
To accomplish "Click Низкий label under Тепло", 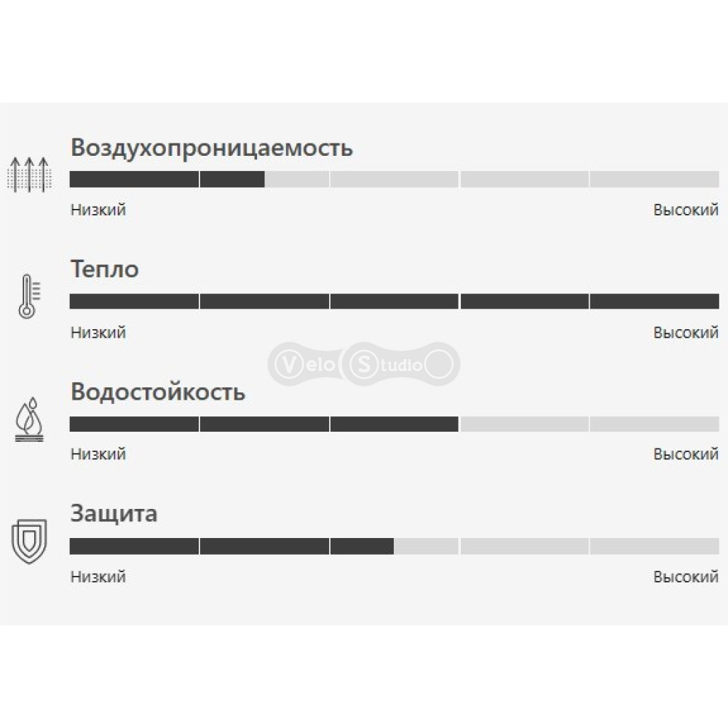I will 98,333.
